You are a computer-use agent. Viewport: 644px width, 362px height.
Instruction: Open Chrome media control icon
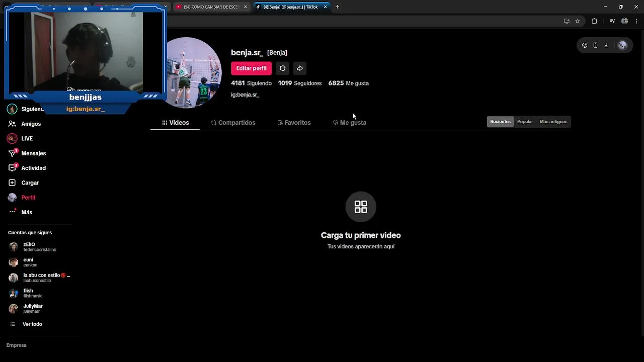[x=612, y=21]
